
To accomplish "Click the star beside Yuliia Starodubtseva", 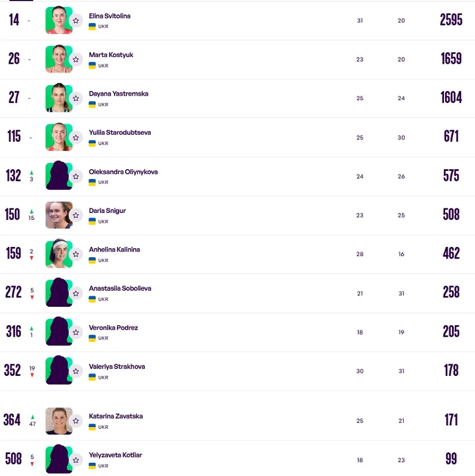I will (x=76, y=138).
